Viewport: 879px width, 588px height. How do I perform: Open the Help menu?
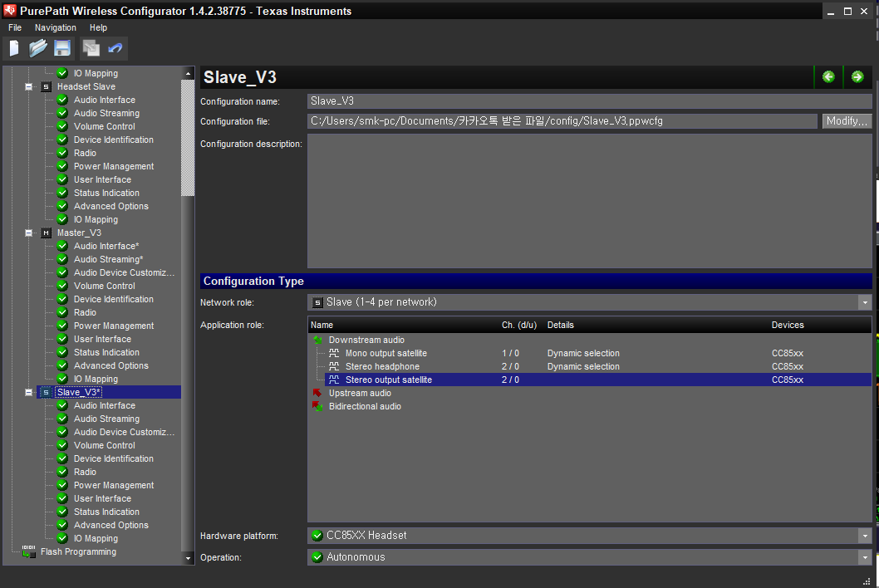click(98, 27)
